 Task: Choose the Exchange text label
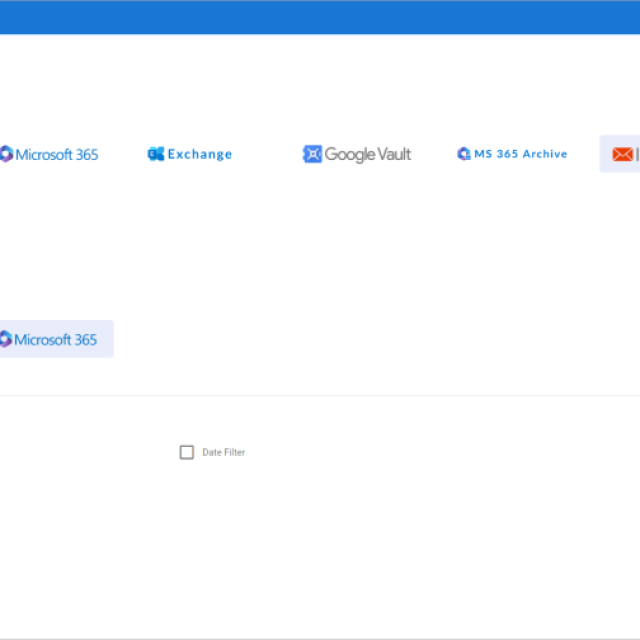(200, 154)
